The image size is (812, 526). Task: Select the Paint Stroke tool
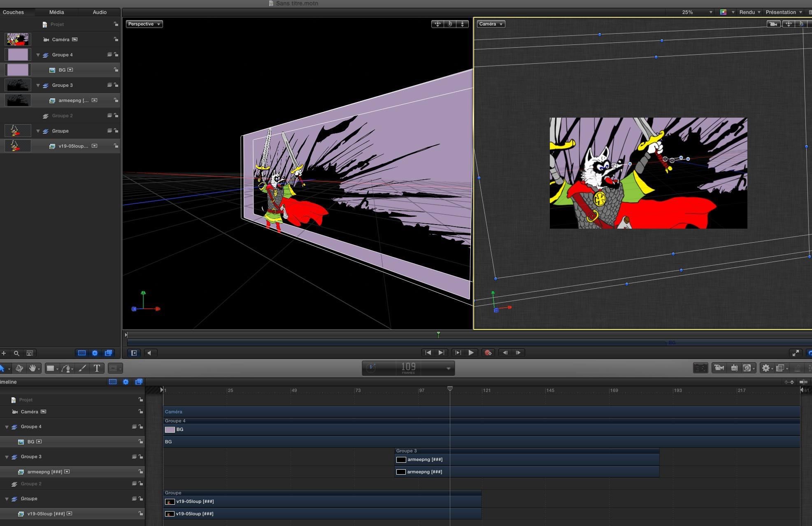pos(82,368)
